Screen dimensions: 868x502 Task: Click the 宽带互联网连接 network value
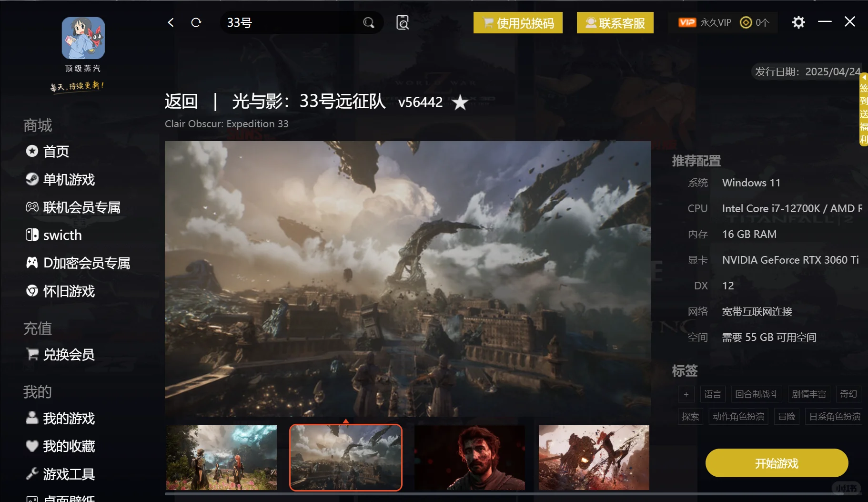pos(757,311)
